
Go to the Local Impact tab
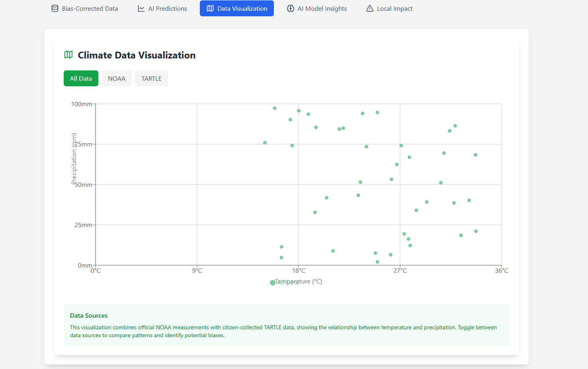click(x=389, y=8)
